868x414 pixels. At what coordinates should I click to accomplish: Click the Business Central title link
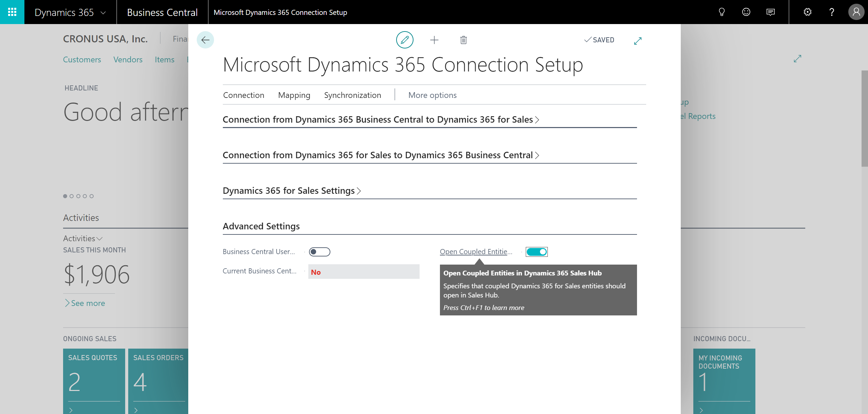[x=162, y=12]
